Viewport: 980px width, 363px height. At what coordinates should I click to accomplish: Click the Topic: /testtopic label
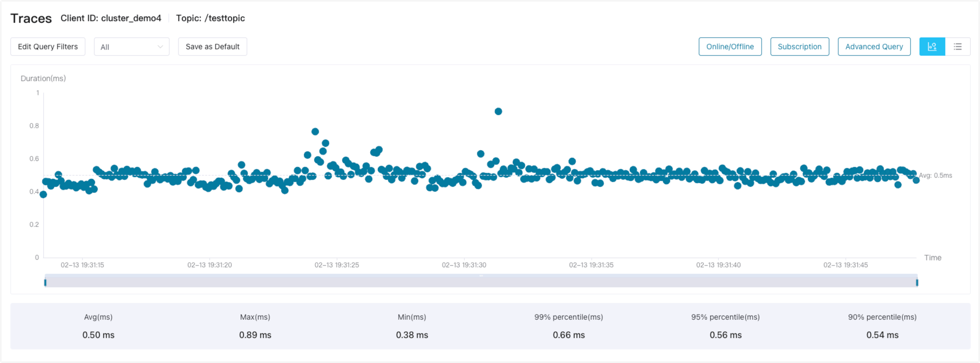click(x=210, y=18)
